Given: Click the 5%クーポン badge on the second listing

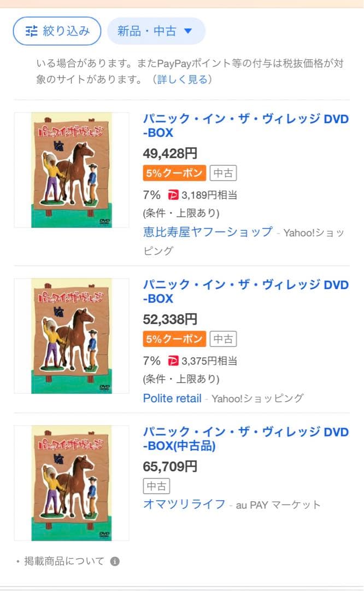Looking at the screenshot, I should point(174,339).
